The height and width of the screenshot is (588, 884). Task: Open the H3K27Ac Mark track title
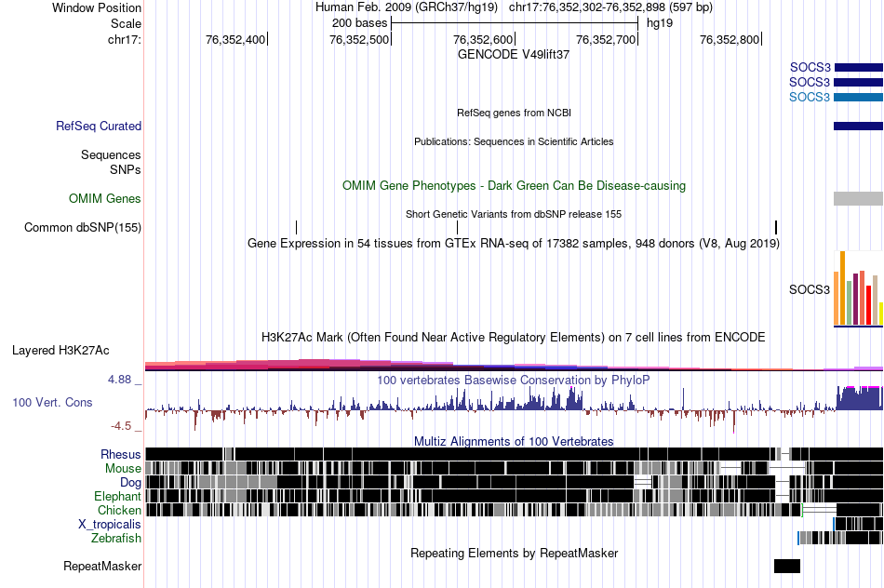[x=514, y=337]
